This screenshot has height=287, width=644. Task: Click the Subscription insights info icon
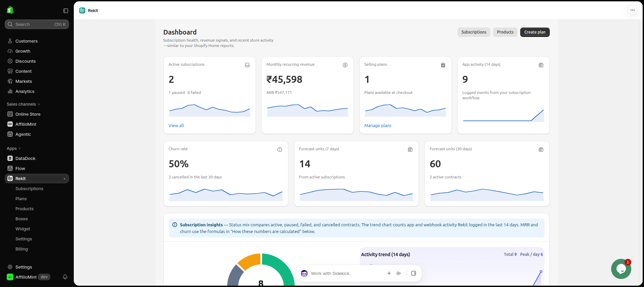click(175, 225)
